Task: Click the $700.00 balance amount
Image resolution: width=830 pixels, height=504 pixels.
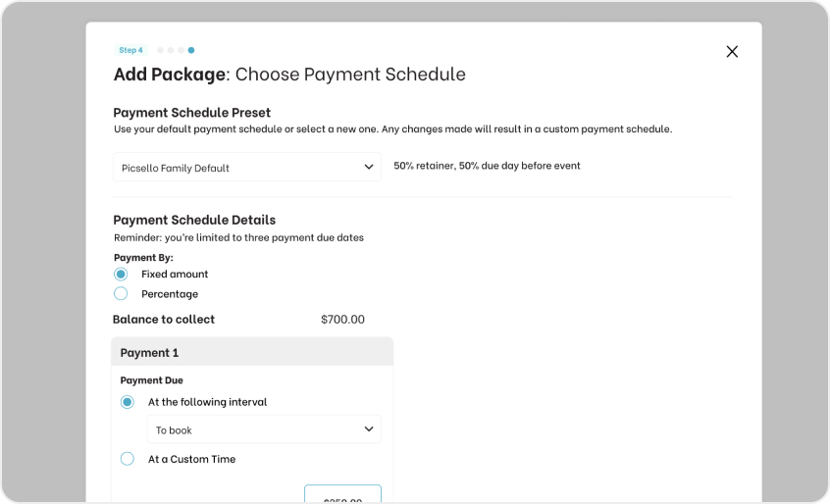Action: click(x=342, y=320)
